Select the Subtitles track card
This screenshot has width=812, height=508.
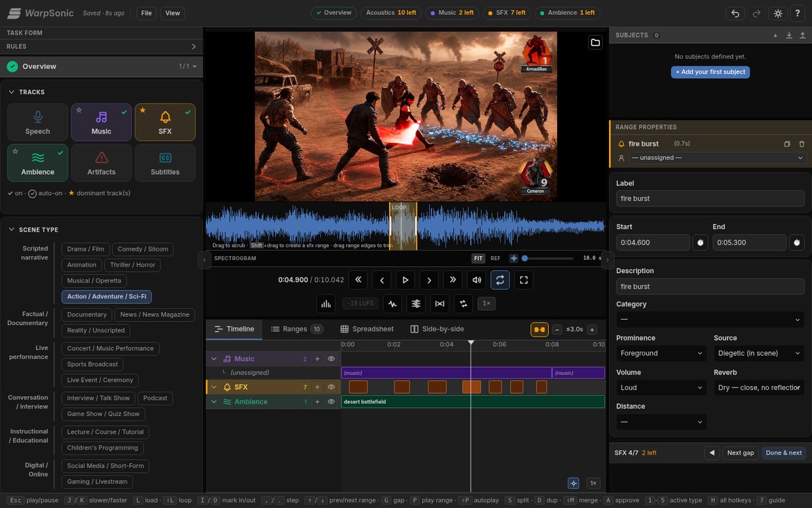165,163
